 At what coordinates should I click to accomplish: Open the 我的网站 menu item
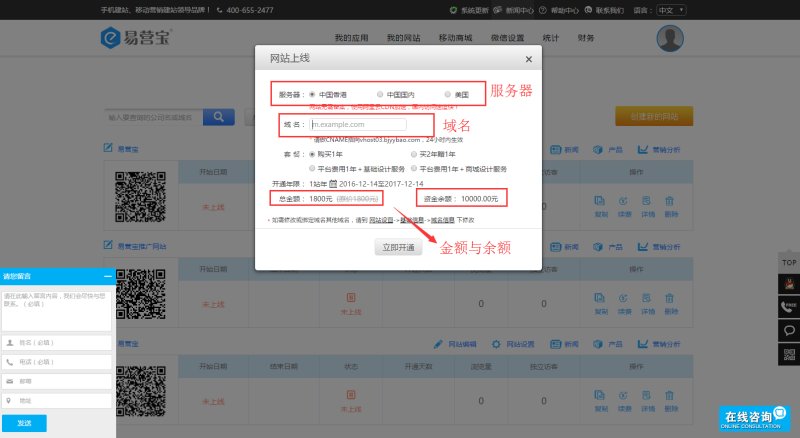click(405, 38)
